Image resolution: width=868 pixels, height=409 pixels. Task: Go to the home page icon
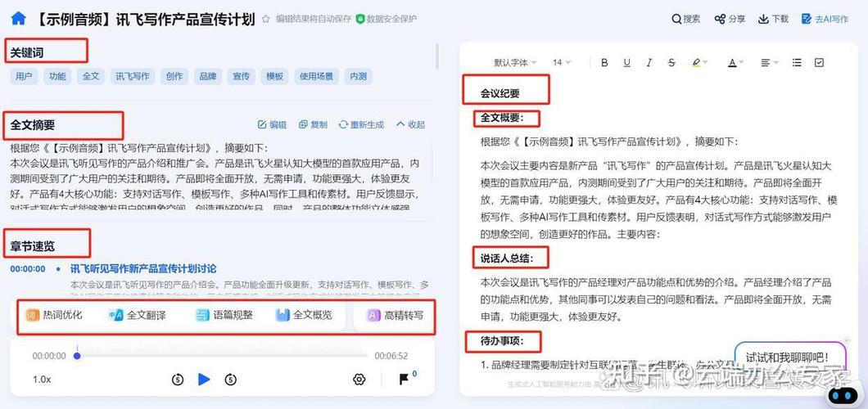tap(18, 19)
